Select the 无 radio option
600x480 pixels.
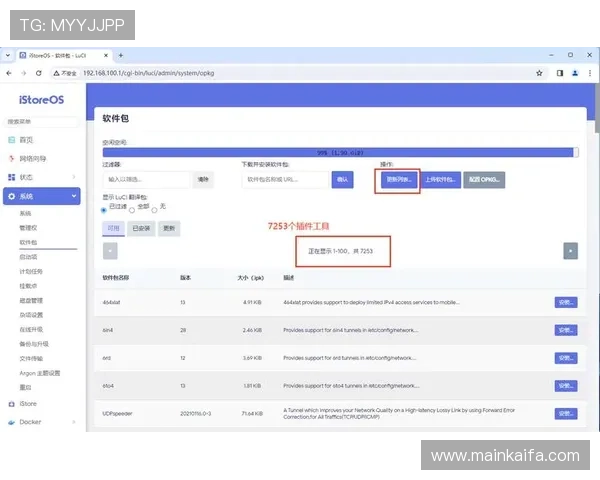153,210
